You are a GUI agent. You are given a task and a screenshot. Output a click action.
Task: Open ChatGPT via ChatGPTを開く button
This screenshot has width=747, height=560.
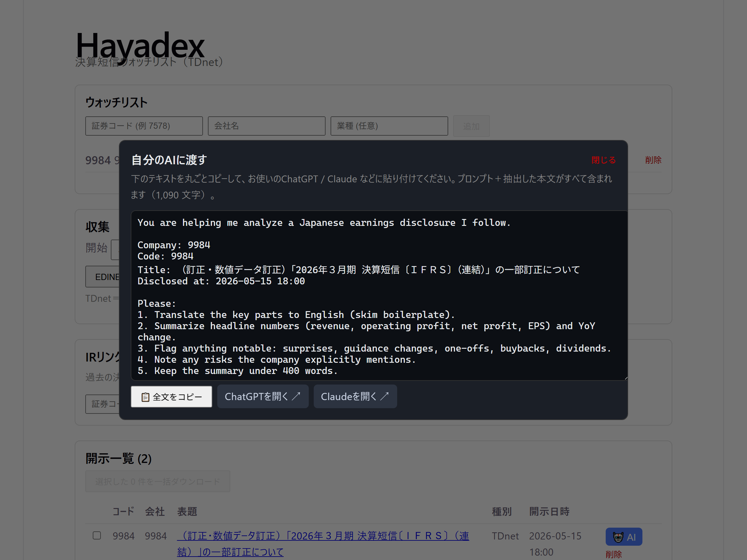pos(263,396)
